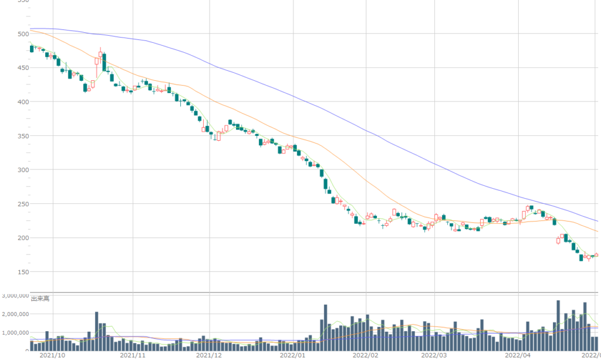Click the 2021/12 date label
Viewport: 601px width, 364px height.
209,355
